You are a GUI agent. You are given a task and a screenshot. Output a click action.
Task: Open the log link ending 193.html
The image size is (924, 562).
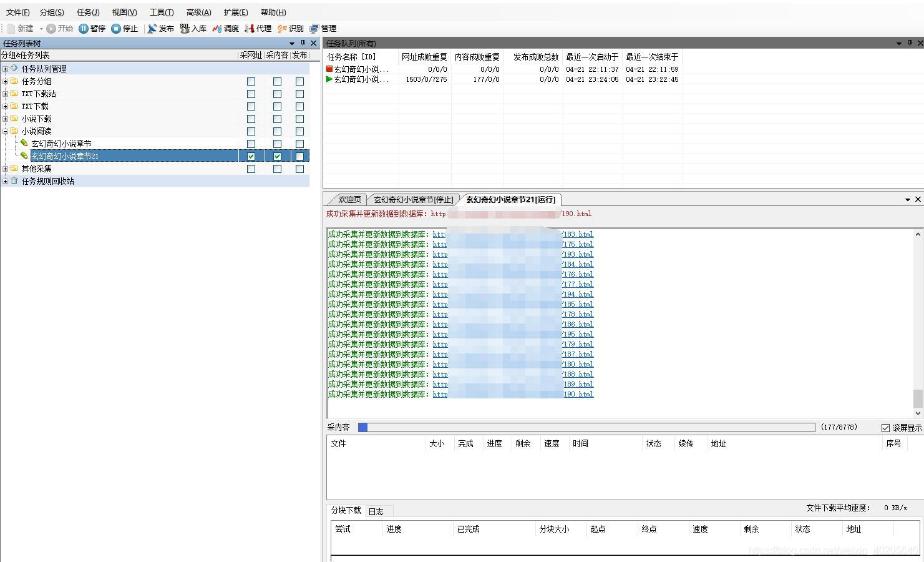pyautogui.click(x=513, y=255)
